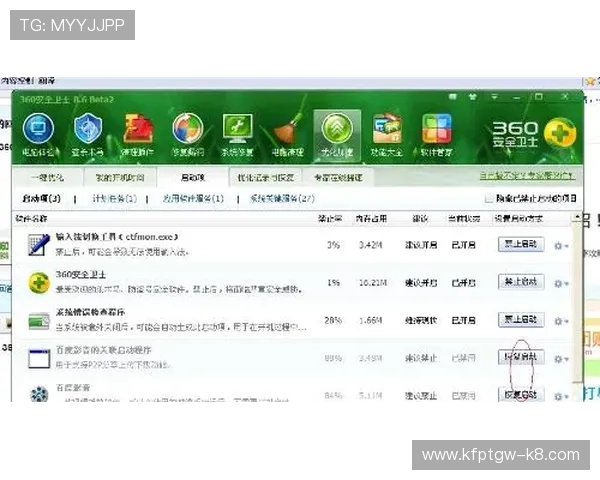Viewport: 600px width, 480px height.
Task: Click the 28% prohibition rate value
Action: pyautogui.click(x=333, y=320)
